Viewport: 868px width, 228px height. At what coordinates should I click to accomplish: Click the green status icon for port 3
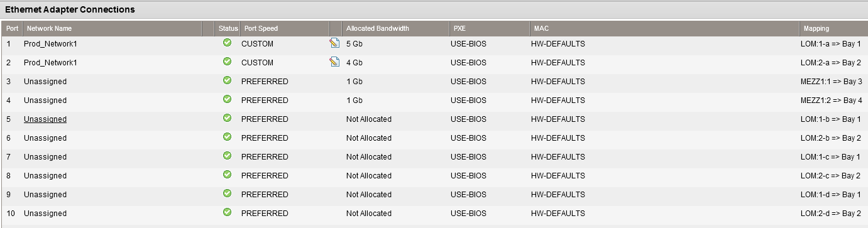(x=227, y=80)
